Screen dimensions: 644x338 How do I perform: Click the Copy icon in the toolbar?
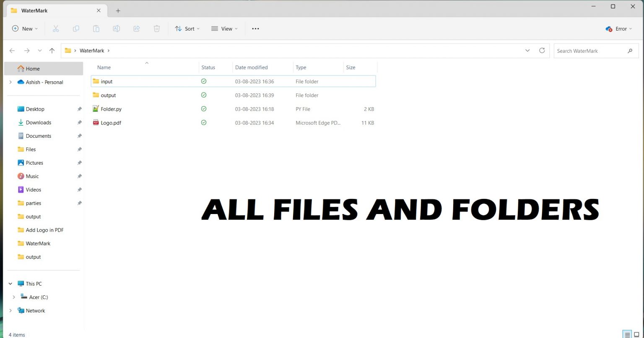click(76, 28)
